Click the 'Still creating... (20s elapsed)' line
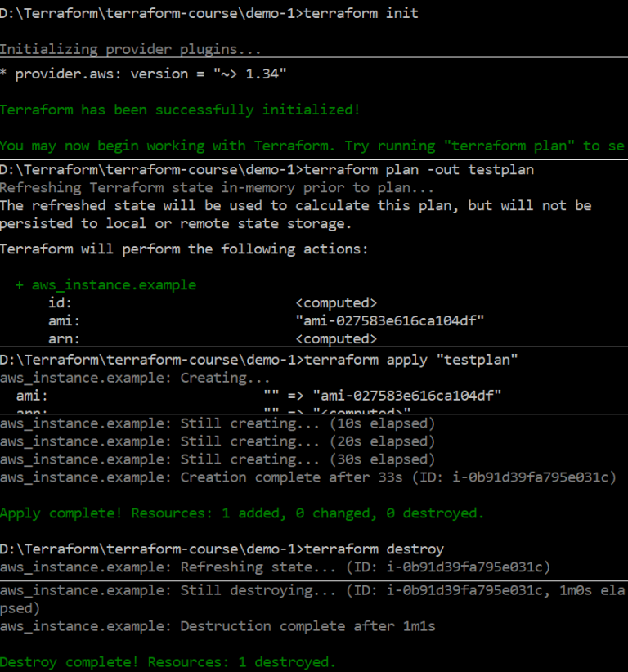Viewport: 628px width, 672px height. coord(218,441)
